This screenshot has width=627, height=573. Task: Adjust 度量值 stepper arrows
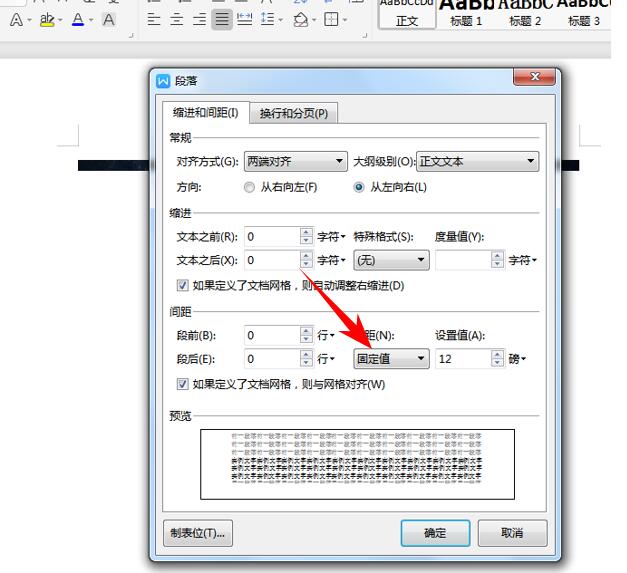(497, 260)
